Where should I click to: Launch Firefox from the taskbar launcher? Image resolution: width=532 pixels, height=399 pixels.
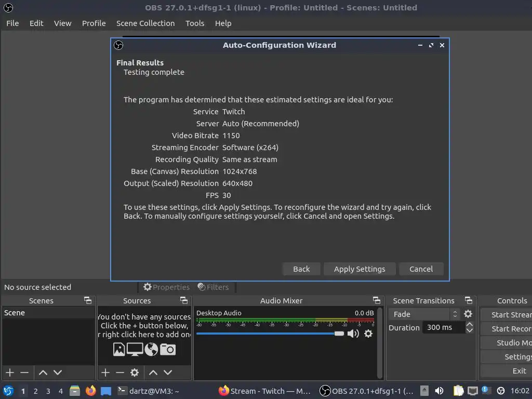[90, 391]
